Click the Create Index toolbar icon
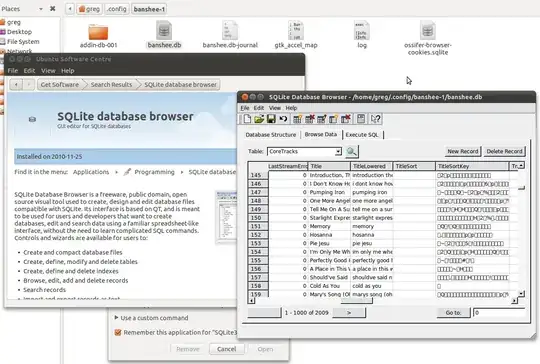This screenshot has width=540, height=364. [x=333, y=119]
